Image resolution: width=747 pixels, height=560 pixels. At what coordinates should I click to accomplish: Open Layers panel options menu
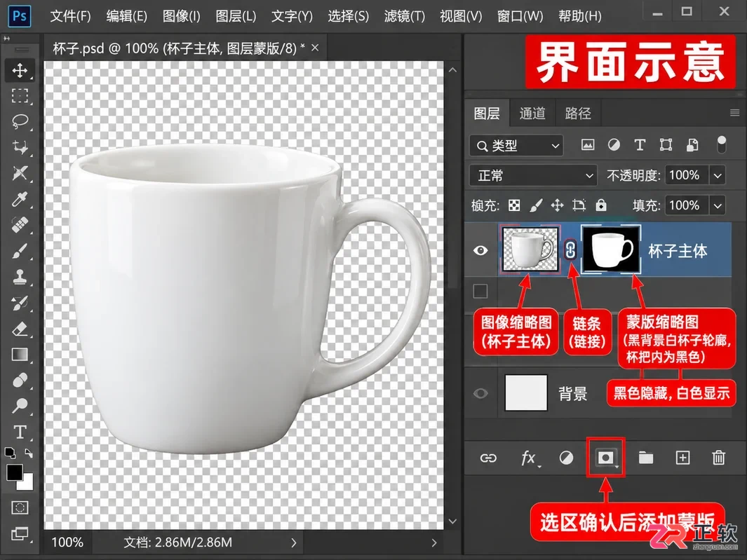coord(734,113)
